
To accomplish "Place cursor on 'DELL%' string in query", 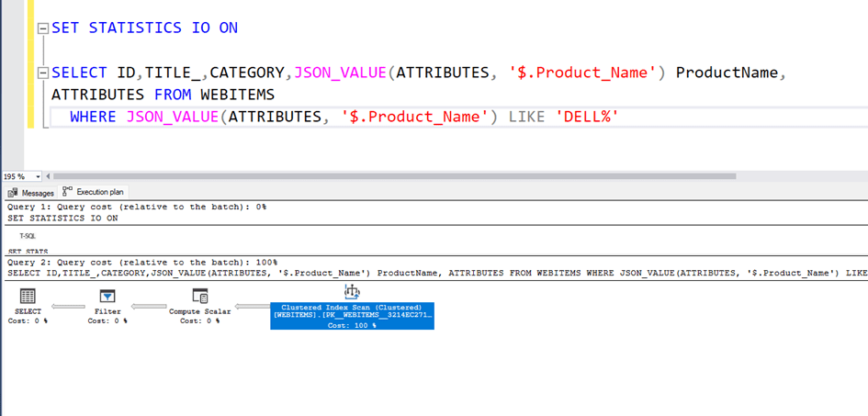I will (x=587, y=117).
